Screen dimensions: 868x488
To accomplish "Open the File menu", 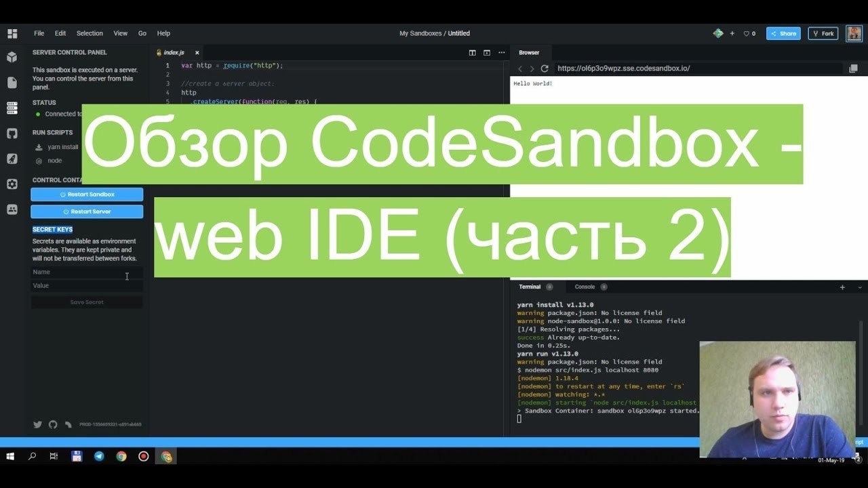I will click(39, 33).
